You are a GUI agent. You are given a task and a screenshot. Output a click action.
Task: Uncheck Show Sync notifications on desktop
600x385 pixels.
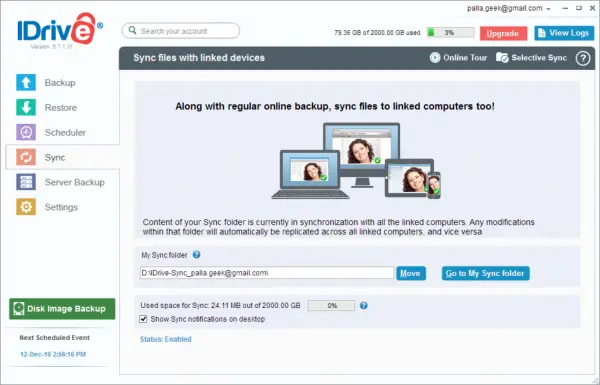pyautogui.click(x=143, y=319)
